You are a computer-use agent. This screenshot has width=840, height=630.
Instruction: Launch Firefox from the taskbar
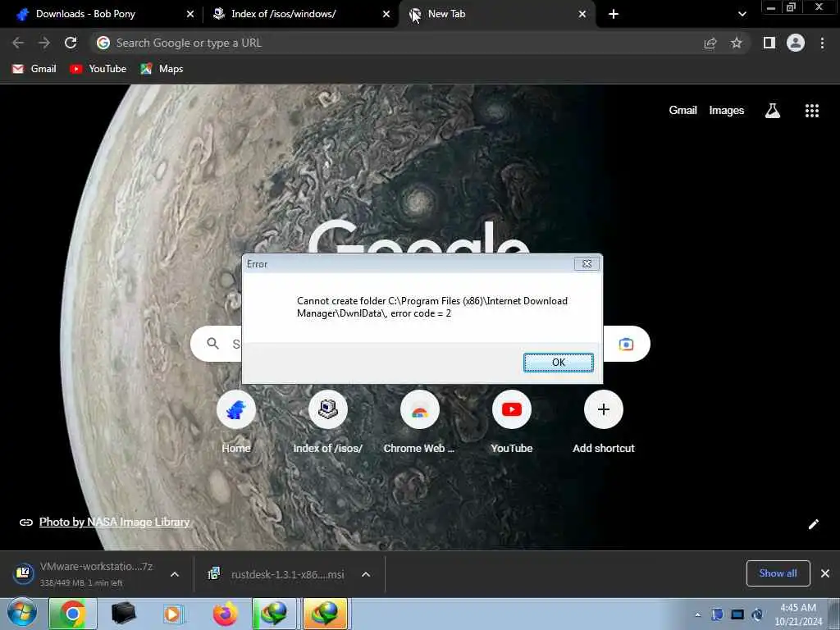click(225, 614)
